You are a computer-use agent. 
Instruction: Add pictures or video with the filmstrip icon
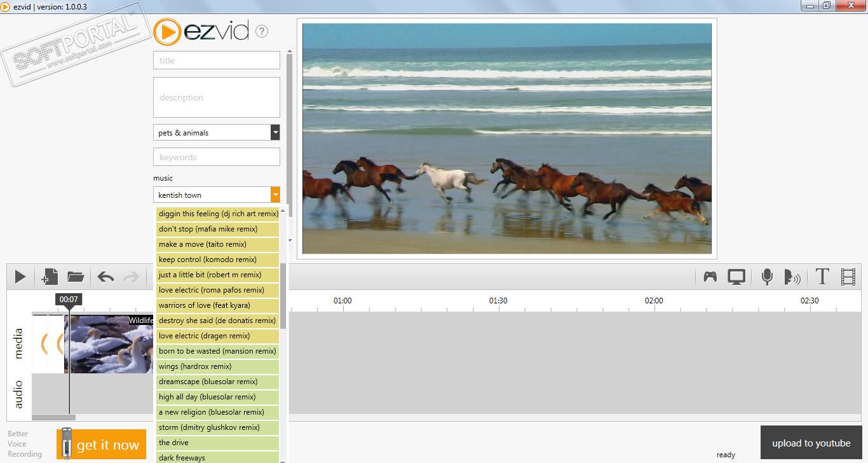tap(848, 277)
